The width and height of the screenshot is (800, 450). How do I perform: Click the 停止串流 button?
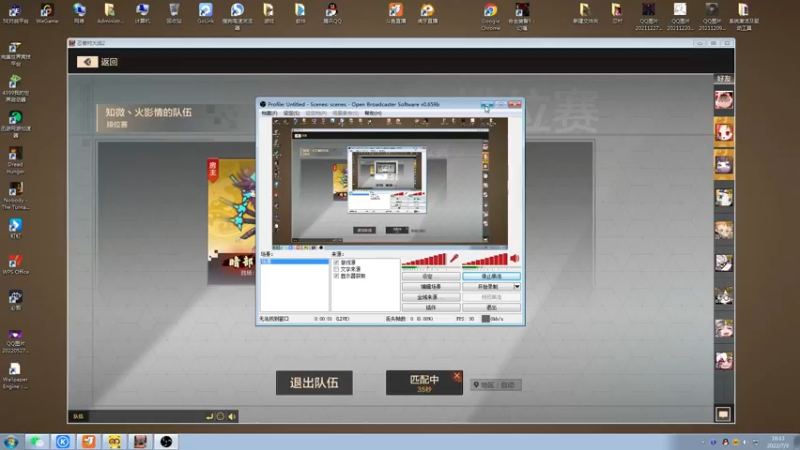tap(491, 276)
